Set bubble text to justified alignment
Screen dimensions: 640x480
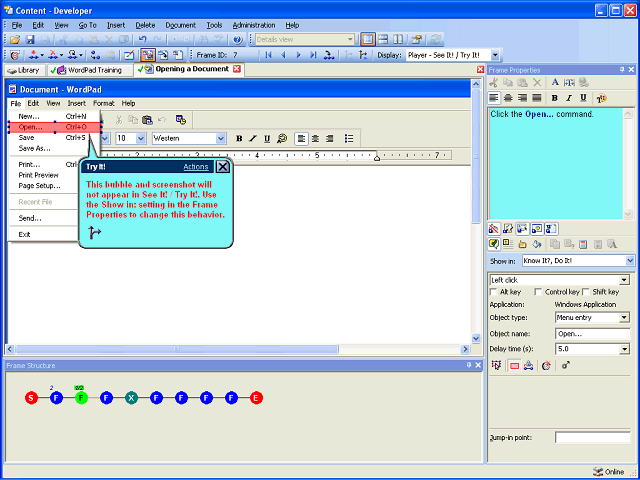pos(537,98)
